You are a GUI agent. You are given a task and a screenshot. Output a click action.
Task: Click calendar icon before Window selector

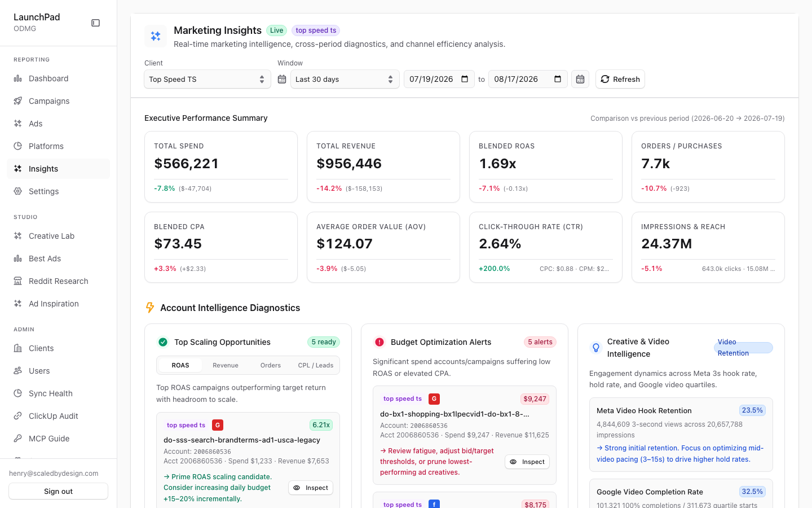click(x=282, y=80)
